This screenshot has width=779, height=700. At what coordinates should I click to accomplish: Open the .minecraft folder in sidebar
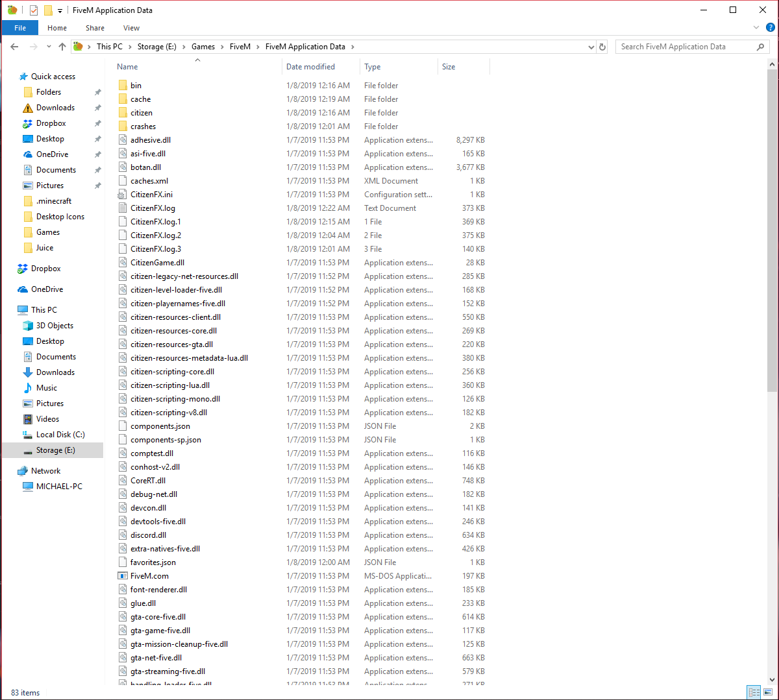pos(54,201)
